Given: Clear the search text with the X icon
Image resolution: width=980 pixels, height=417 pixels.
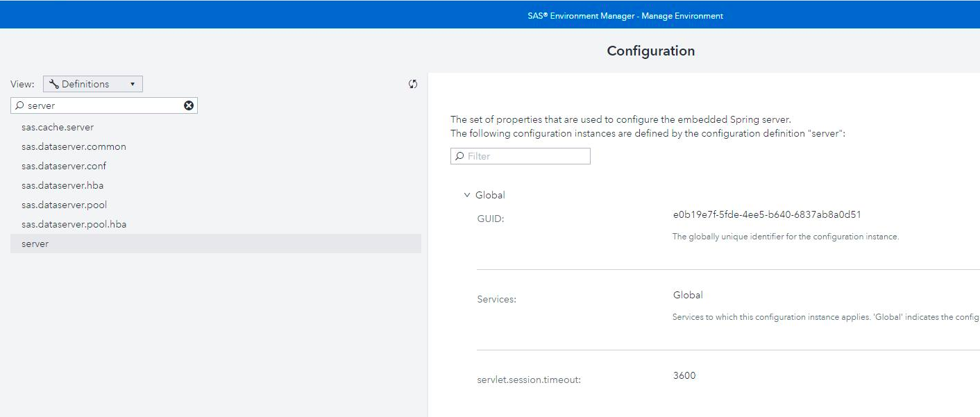Looking at the screenshot, I should [x=189, y=105].
